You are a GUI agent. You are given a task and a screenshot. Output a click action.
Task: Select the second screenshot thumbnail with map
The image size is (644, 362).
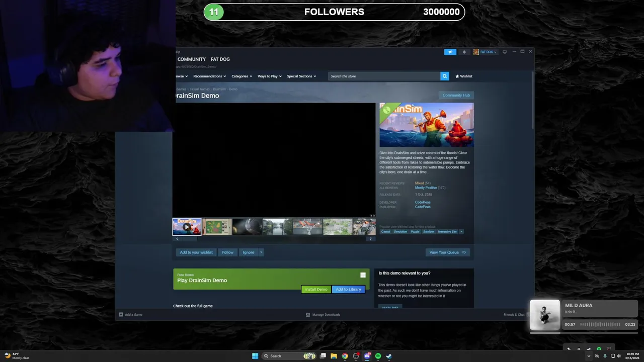(217, 227)
